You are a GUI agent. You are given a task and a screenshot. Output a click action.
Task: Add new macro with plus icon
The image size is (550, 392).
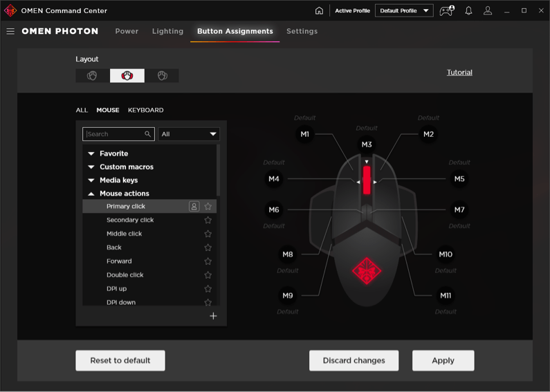(x=213, y=316)
